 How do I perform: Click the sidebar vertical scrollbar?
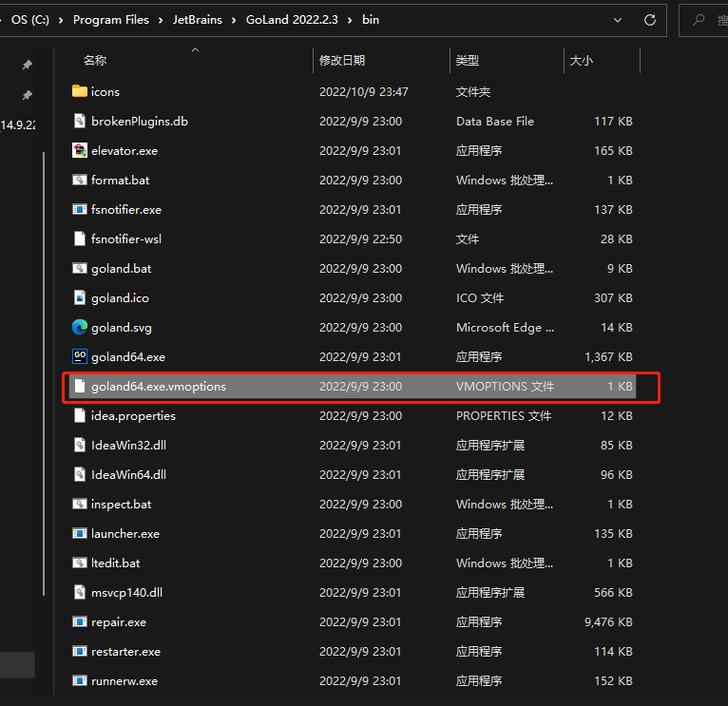point(44,373)
